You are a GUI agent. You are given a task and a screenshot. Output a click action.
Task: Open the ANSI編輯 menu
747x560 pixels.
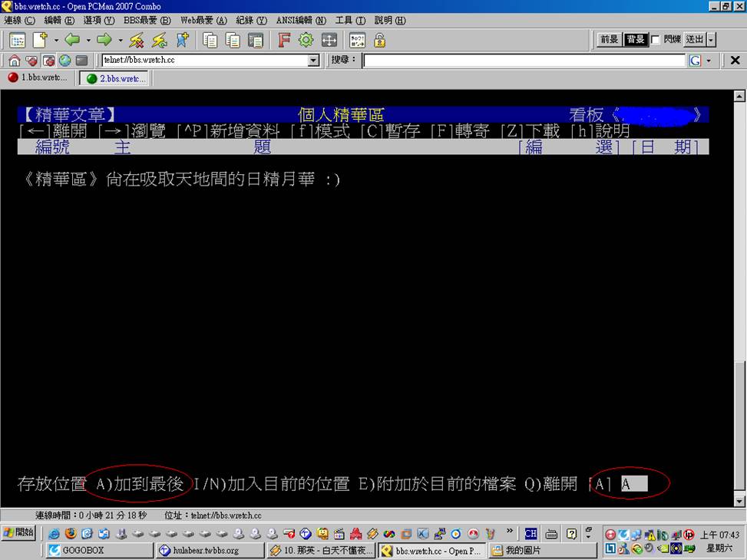tap(301, 21)
